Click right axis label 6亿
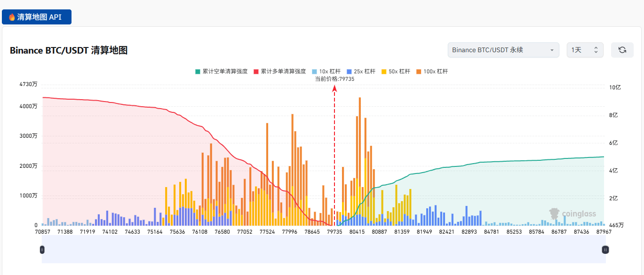The image size is (644, 275). click(x=614, y=143)
